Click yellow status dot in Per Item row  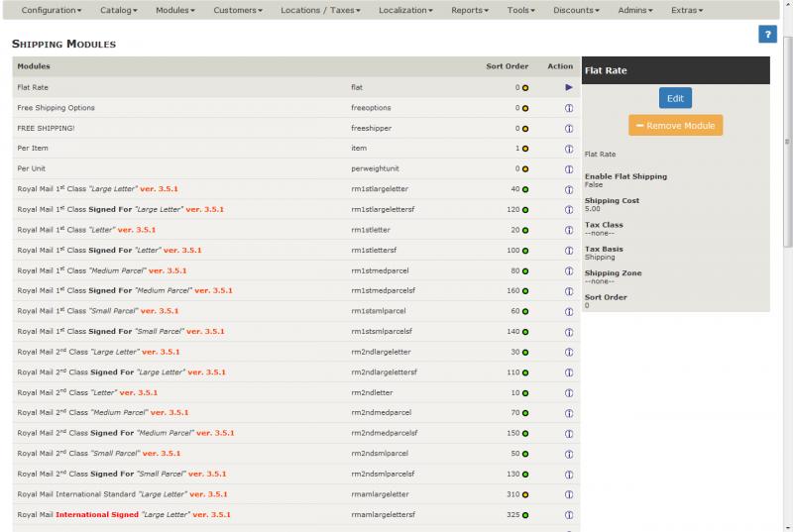pos(525,149)
